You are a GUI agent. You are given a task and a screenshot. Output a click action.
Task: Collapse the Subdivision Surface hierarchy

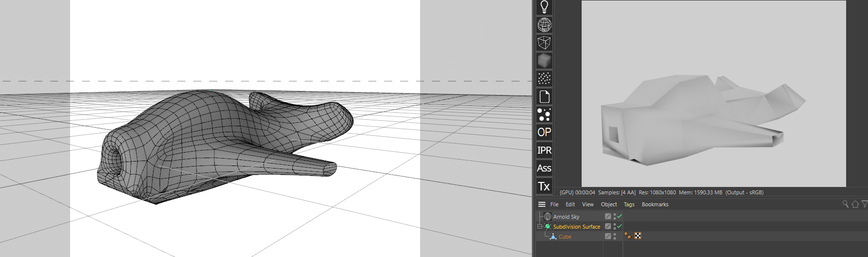[539, 226]
